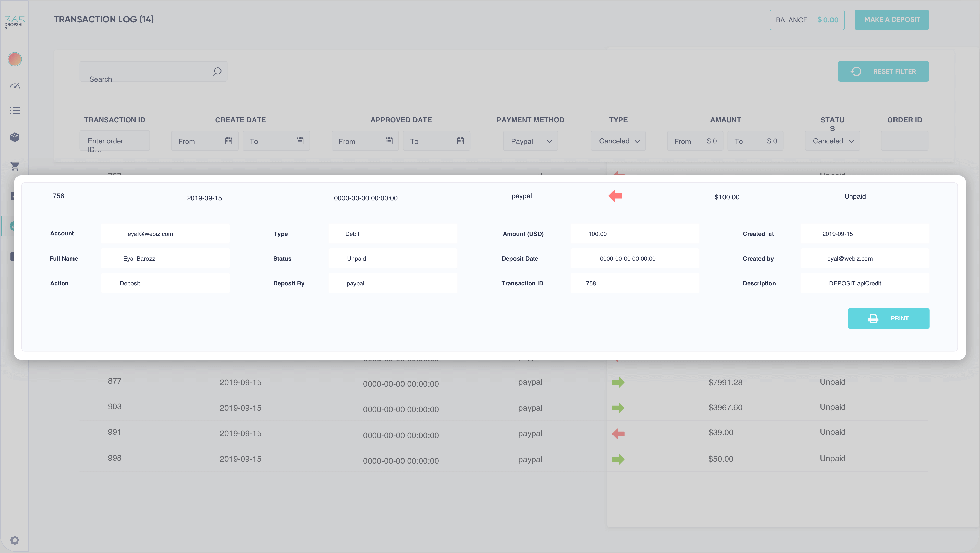Click the green arrow in row 998
The image size is (980, 553).
point(618,459)
